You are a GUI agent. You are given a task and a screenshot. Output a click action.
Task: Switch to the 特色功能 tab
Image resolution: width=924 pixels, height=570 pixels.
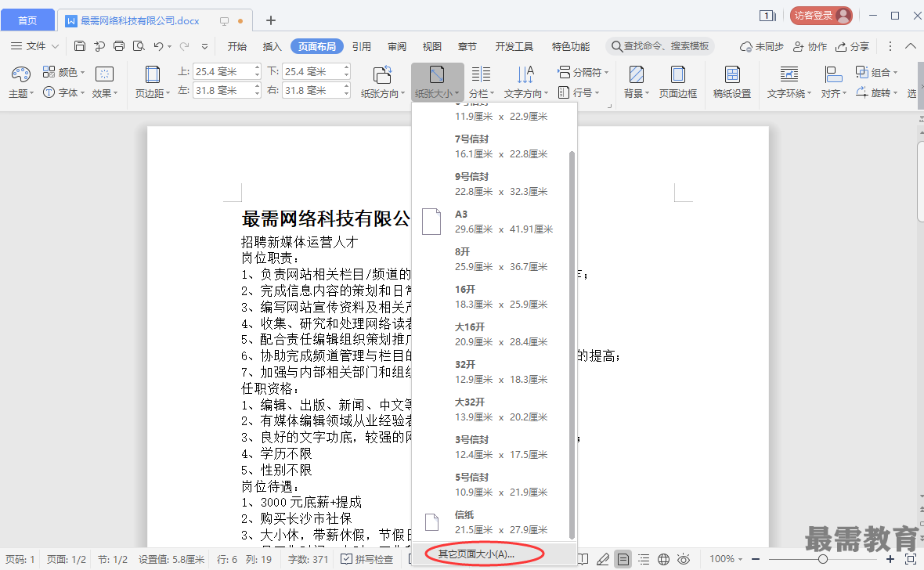pos(570,46)
